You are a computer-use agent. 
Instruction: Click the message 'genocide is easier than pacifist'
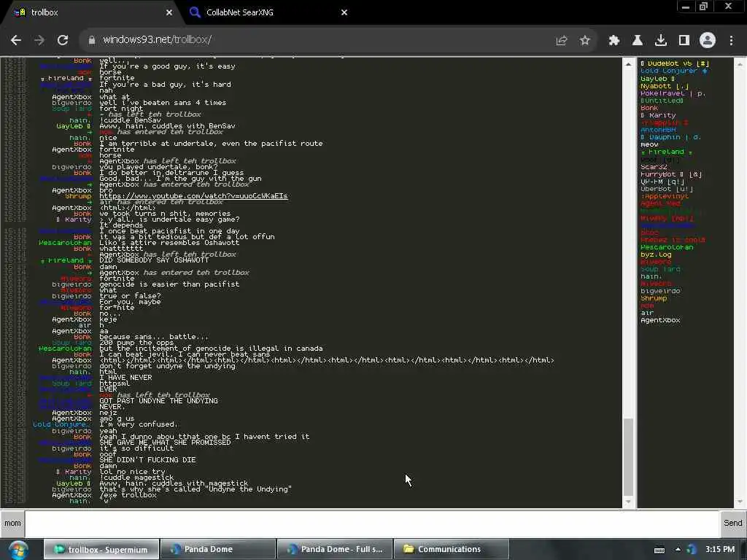pyautogui.click(x=169, y=284)
